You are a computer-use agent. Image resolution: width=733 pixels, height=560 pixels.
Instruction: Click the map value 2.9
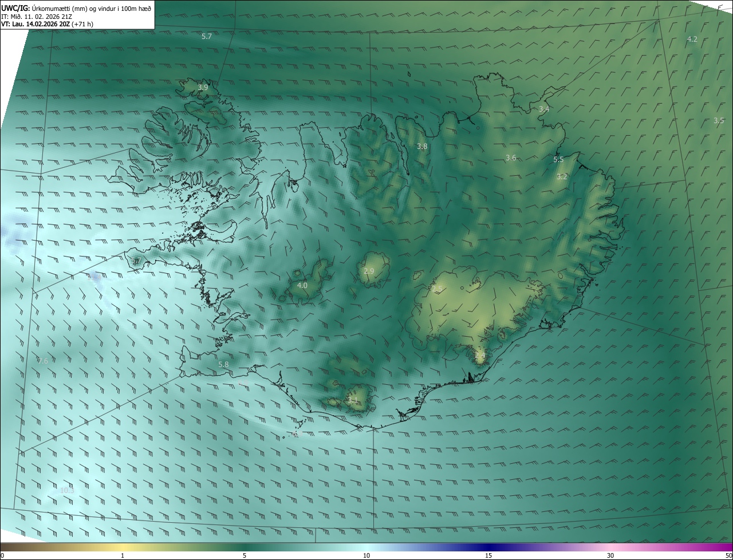pos(369,271)
